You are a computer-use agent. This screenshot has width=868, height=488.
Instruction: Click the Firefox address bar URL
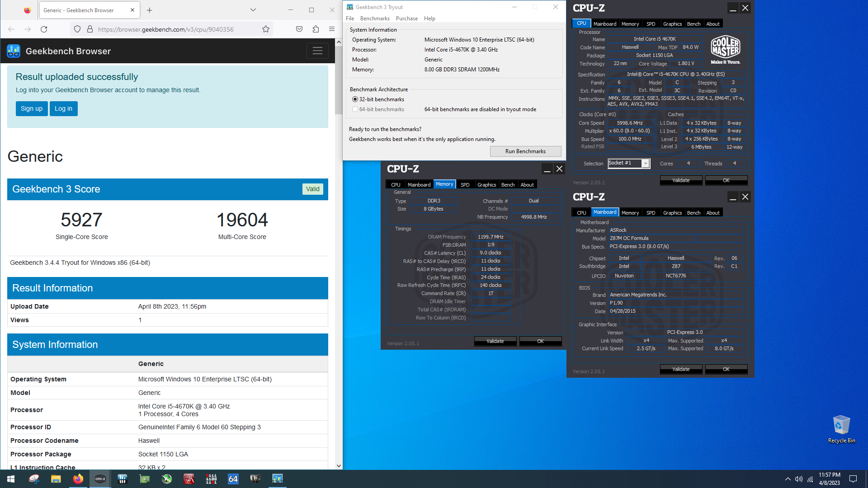tap(166, 29)
